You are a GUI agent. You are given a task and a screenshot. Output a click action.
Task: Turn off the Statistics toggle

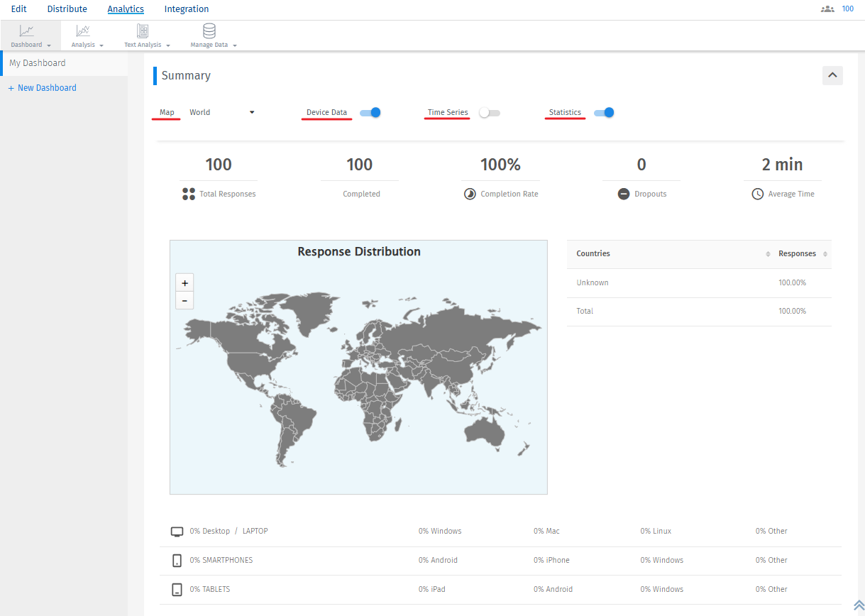point(604,112)
